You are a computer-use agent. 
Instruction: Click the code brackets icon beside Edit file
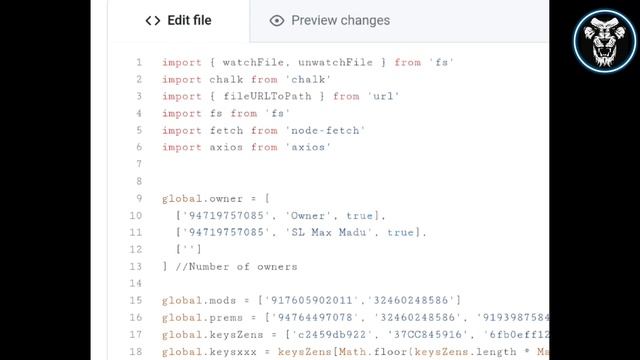[153, 20]
